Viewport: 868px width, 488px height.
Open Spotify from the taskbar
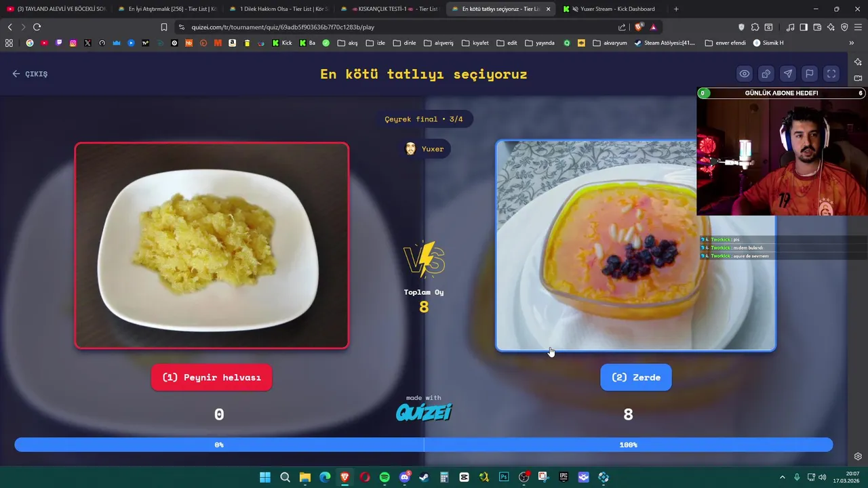click(384, 477)
